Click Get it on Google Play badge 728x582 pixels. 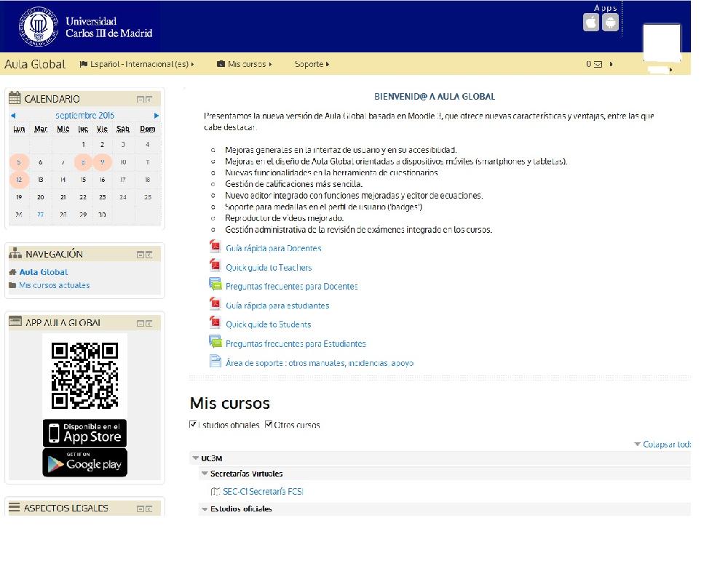84,463
